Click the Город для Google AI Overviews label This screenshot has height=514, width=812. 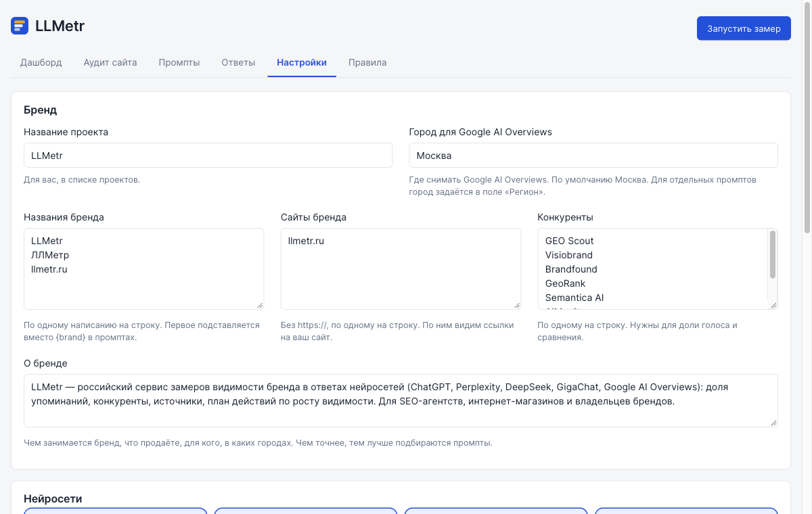(480, 132)
